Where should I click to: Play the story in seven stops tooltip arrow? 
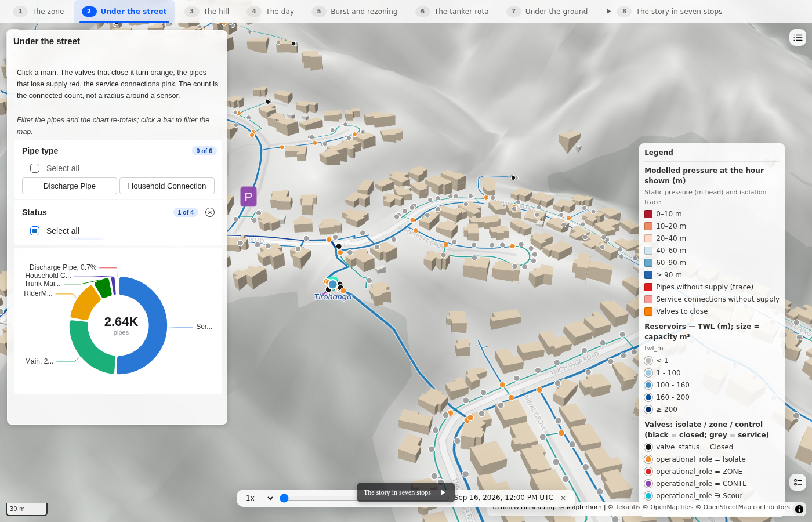[x=443, y=492]
